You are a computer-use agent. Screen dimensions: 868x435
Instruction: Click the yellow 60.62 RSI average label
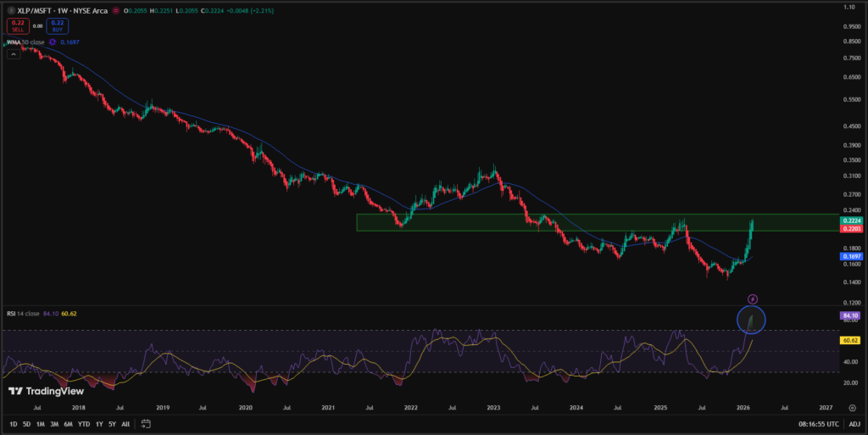coord(849,340)
